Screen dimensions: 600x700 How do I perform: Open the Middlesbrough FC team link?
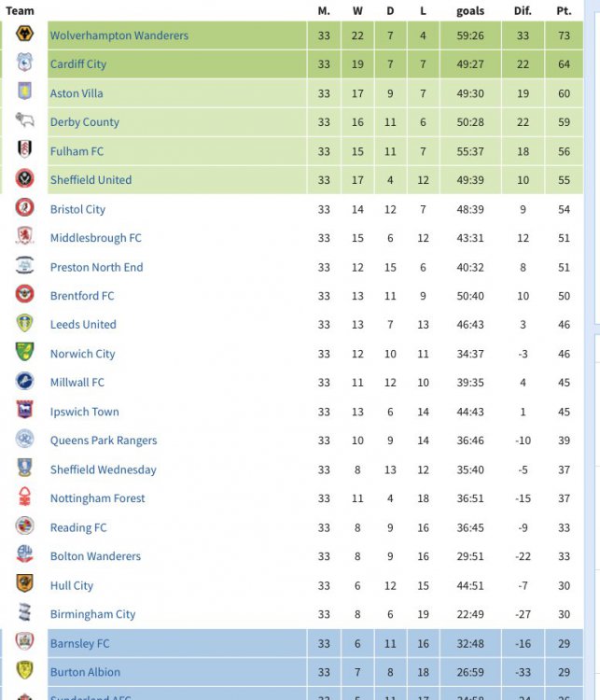96,238
